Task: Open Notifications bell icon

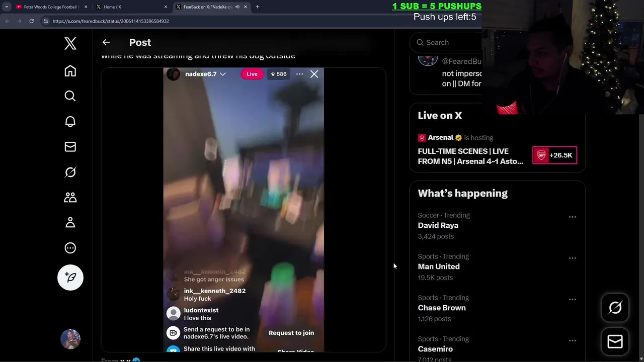Action: point(70,122)
